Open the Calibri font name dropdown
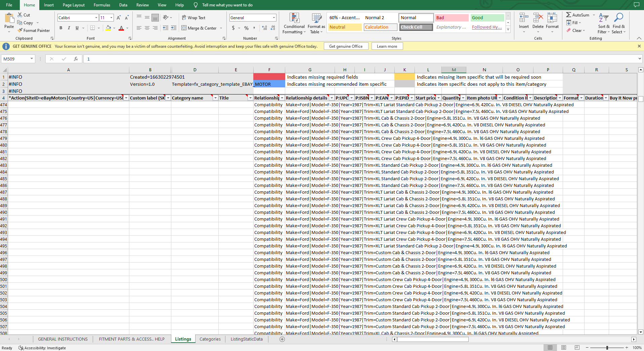The image size is (644, 351). click(x=96, y=17)
